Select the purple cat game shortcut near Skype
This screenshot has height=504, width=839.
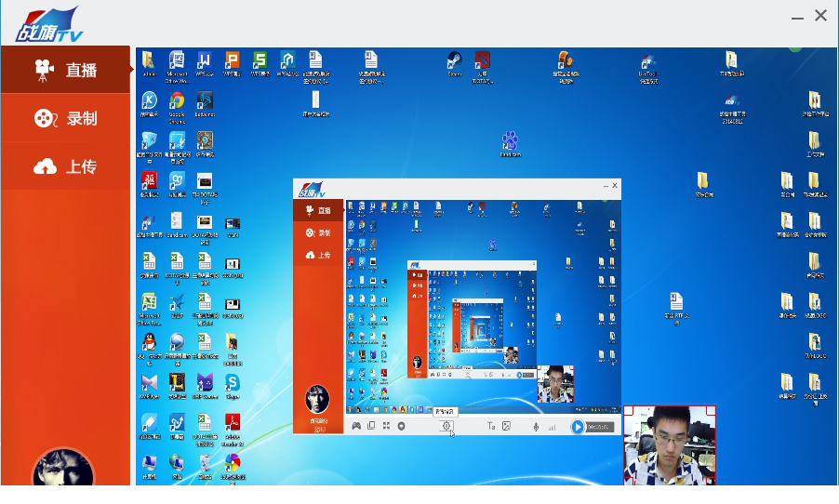click(x=205, y=386)
